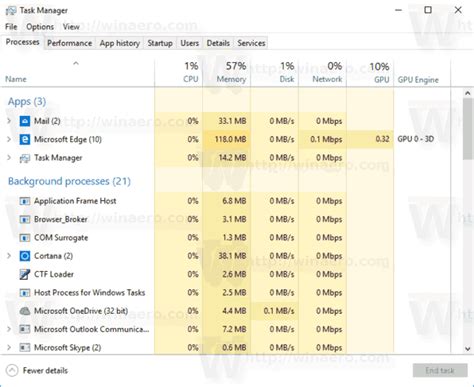The height and width of the screenshot is (387, 474).
Task: Click the CTF Loader pen icon
Action: [x=25, y=274]
